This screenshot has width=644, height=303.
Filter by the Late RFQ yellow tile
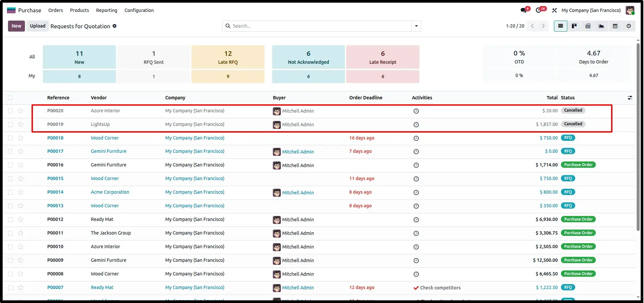[228, 57]
